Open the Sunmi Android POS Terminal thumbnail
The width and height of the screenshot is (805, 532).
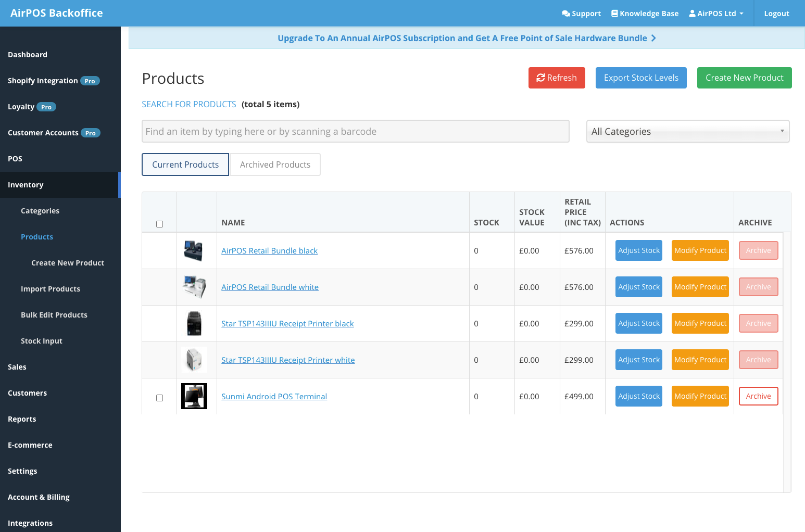pos(194,396)
